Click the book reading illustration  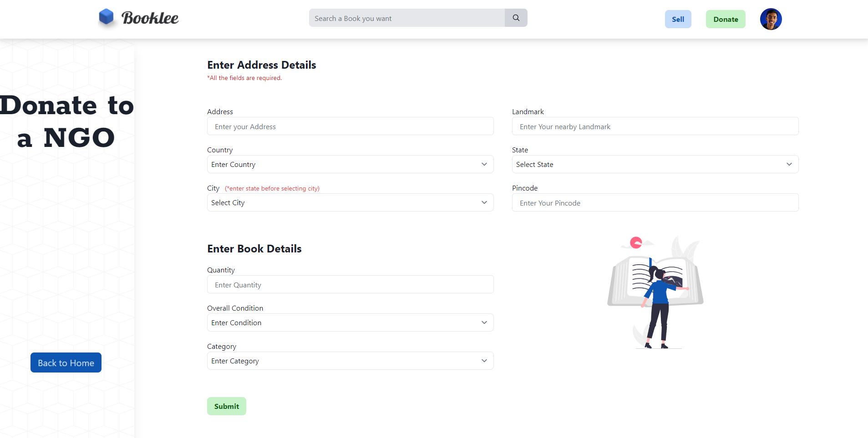pos(655,292)
